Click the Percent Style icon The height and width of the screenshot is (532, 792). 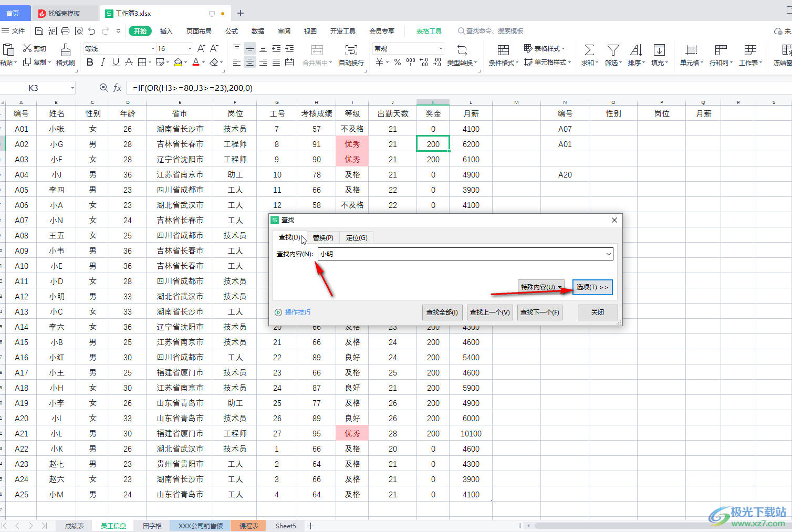[x=398, y=62]
